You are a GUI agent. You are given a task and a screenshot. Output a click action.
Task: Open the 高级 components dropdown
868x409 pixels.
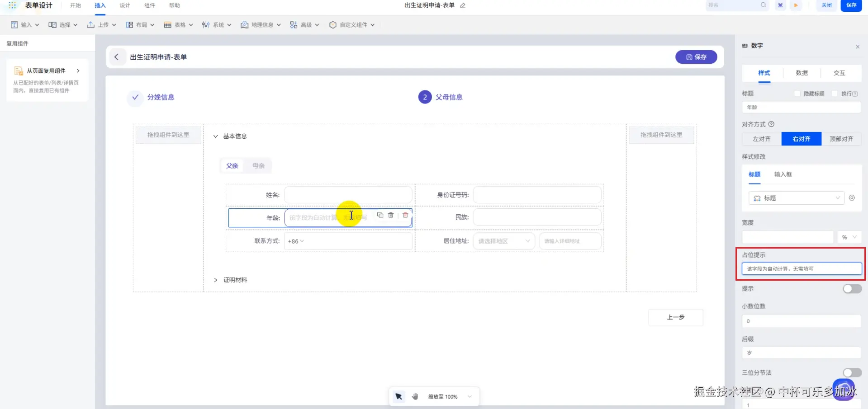coord(305,25)
